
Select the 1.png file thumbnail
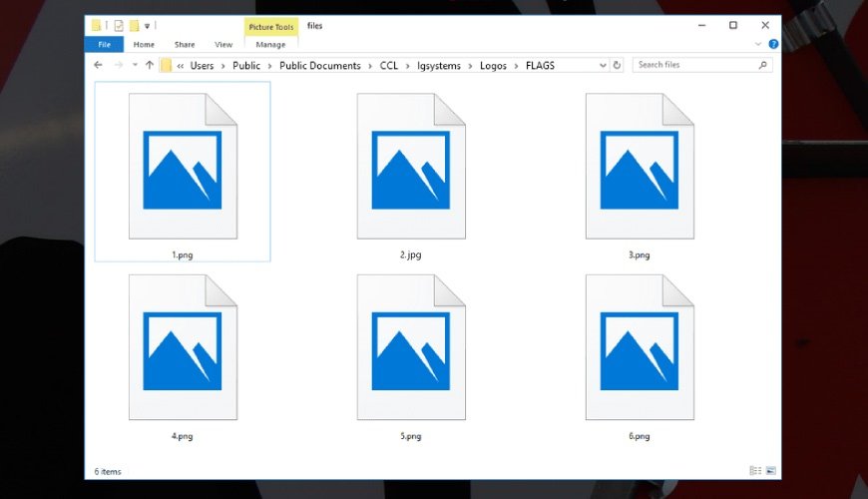(x=183, y=166)
